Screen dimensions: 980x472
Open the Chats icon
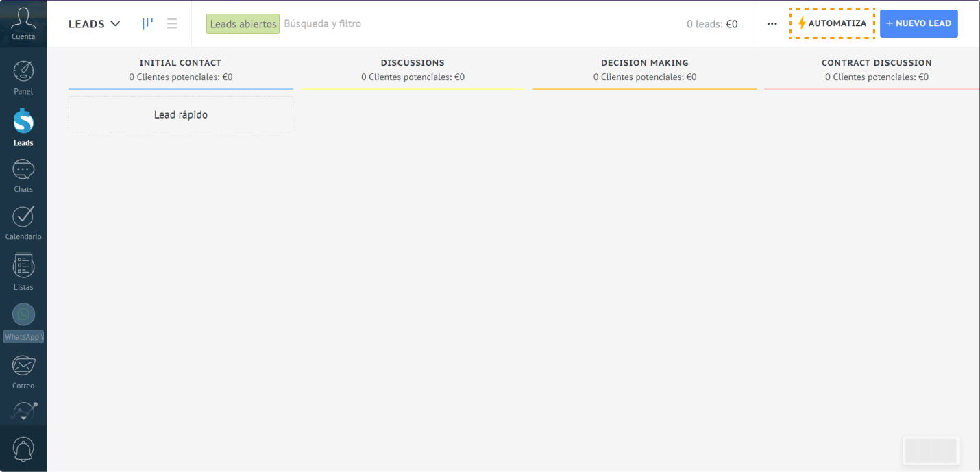tap(23, 170)
